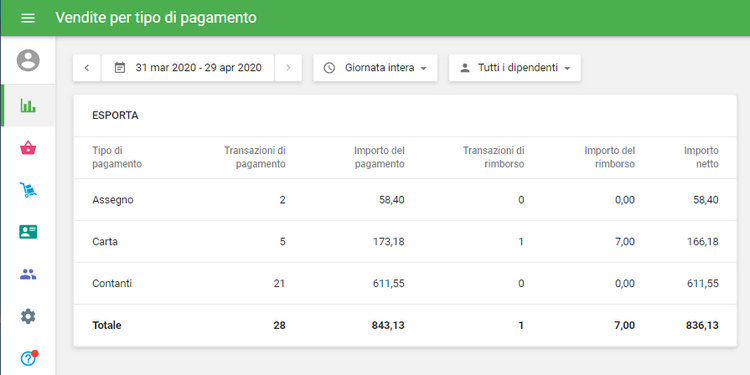Expand the Giornata intera dropdown
The height and width of the screenshot is (375, 750).
(x=375, y=68)
